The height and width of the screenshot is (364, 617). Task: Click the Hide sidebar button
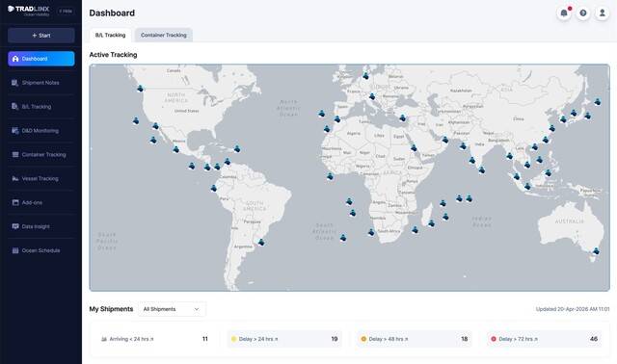point(66,11)
